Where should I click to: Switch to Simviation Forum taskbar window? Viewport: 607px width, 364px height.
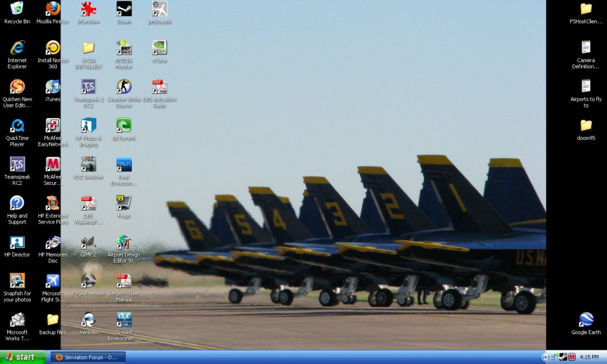[88, 357]
